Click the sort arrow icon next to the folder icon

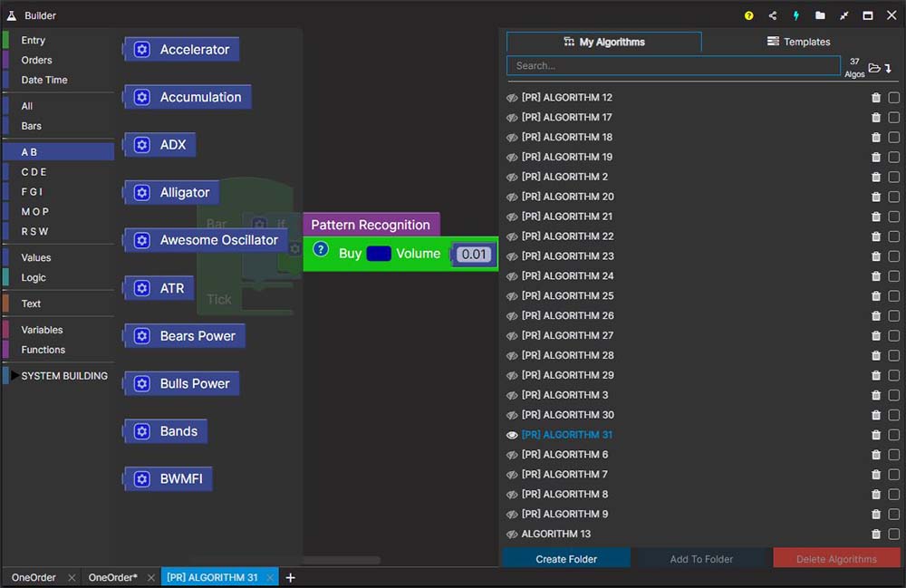[887, 68]
